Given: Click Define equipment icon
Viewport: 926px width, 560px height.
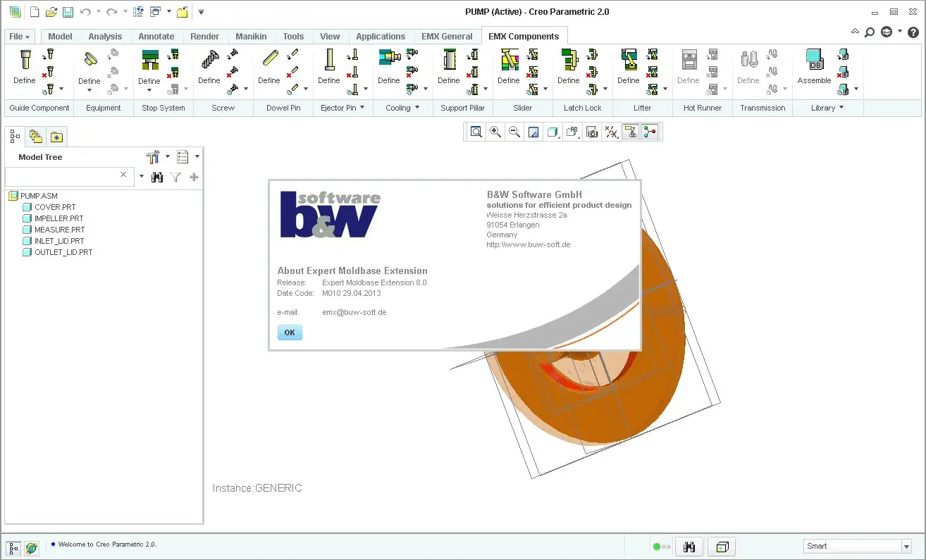Looking at the screenshot, I should tap(89, 59).
